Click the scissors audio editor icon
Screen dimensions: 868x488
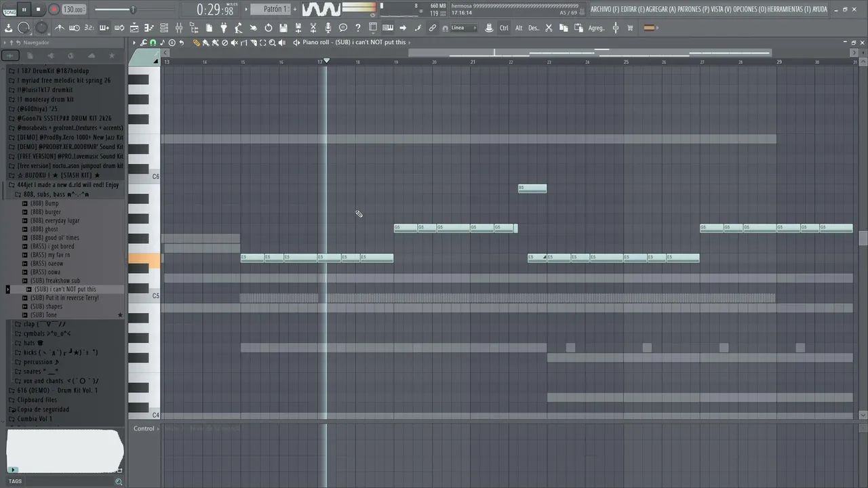click(313, 28)
